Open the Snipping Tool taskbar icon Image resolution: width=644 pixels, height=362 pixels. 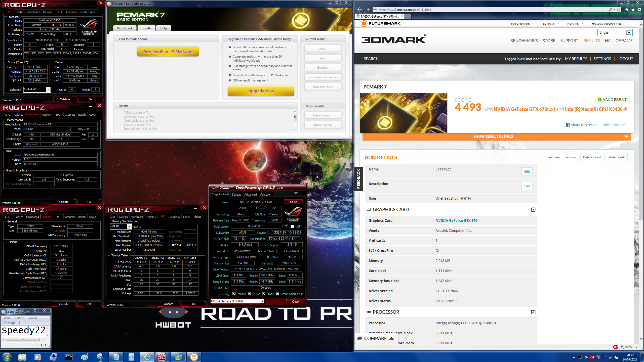100,357
